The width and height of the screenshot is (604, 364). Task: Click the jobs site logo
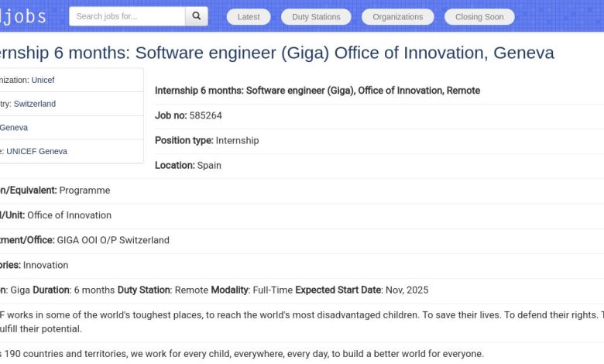point(23,16)
